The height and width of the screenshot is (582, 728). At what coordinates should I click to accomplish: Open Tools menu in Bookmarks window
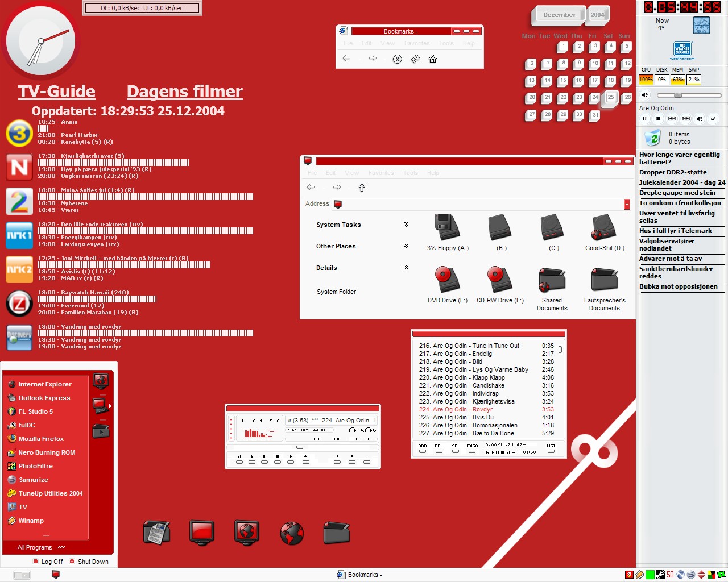446,43
